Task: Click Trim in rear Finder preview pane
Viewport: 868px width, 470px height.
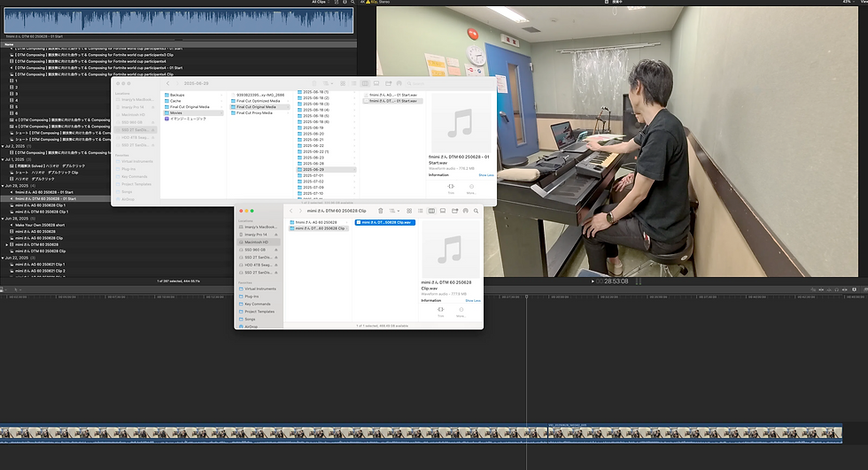Action: coord(451,189)
